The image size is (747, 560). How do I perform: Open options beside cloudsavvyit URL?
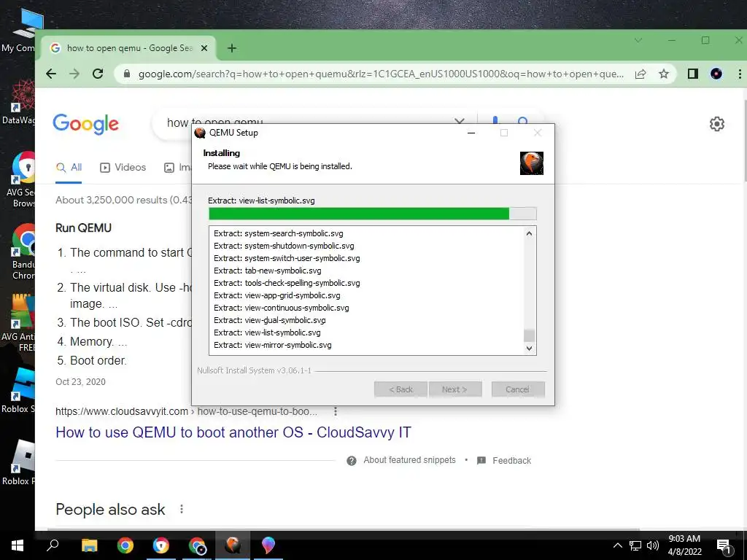(336, 411)
